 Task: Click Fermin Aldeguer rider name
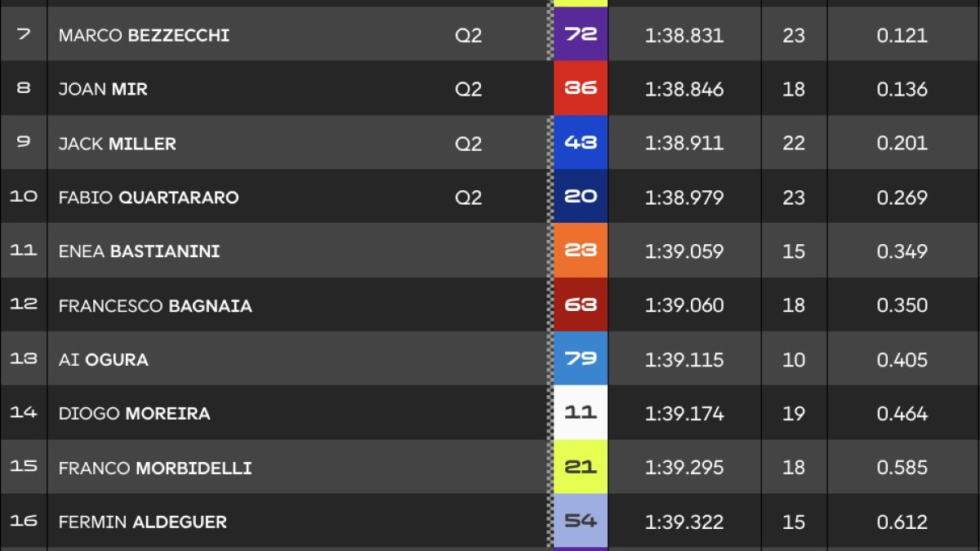[143, 522]
